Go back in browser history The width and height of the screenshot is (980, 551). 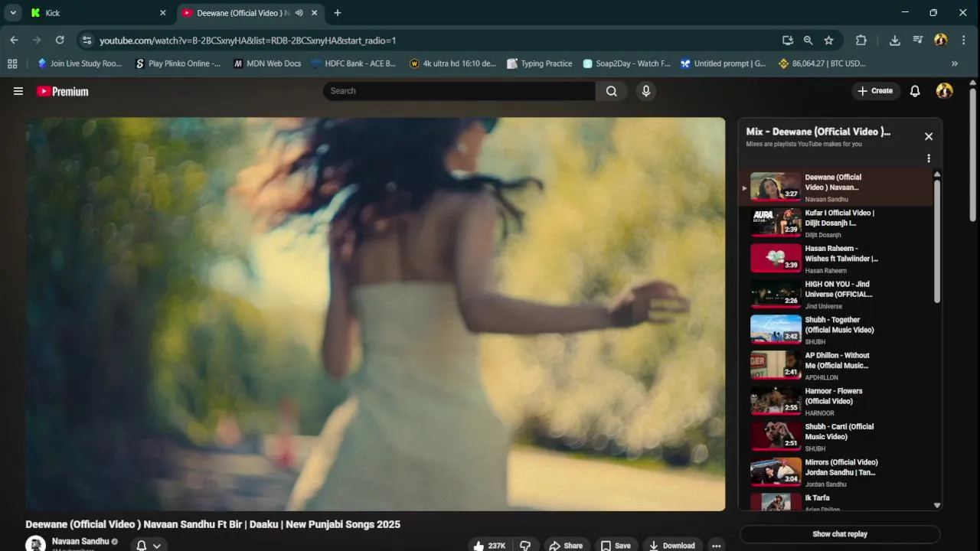(14, 40)
